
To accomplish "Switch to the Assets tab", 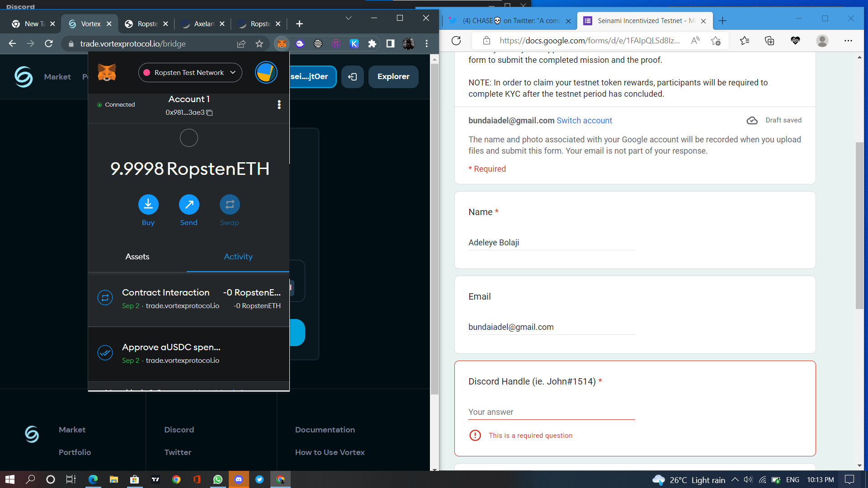I will pos(137,257).
